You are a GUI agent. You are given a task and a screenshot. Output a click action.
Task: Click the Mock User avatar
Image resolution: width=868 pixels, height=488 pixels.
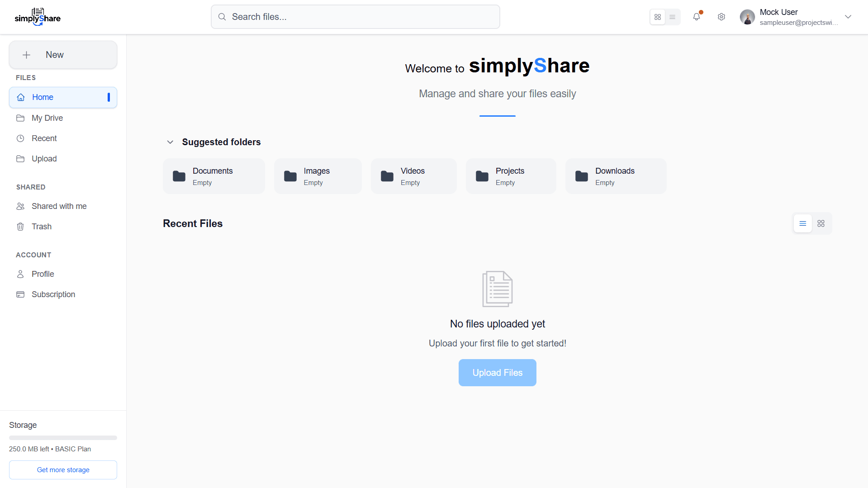747,17
